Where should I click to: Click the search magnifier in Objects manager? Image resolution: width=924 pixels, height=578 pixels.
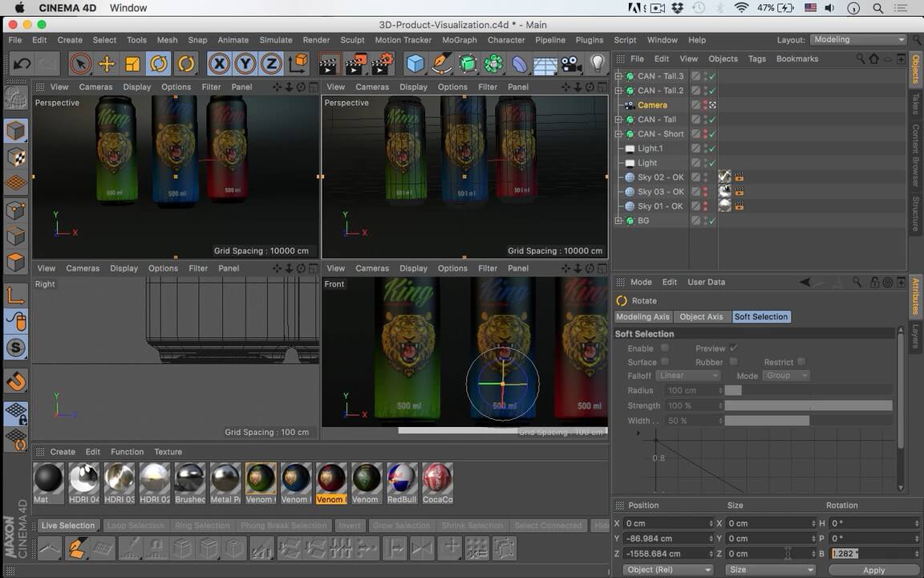point(861,59)
